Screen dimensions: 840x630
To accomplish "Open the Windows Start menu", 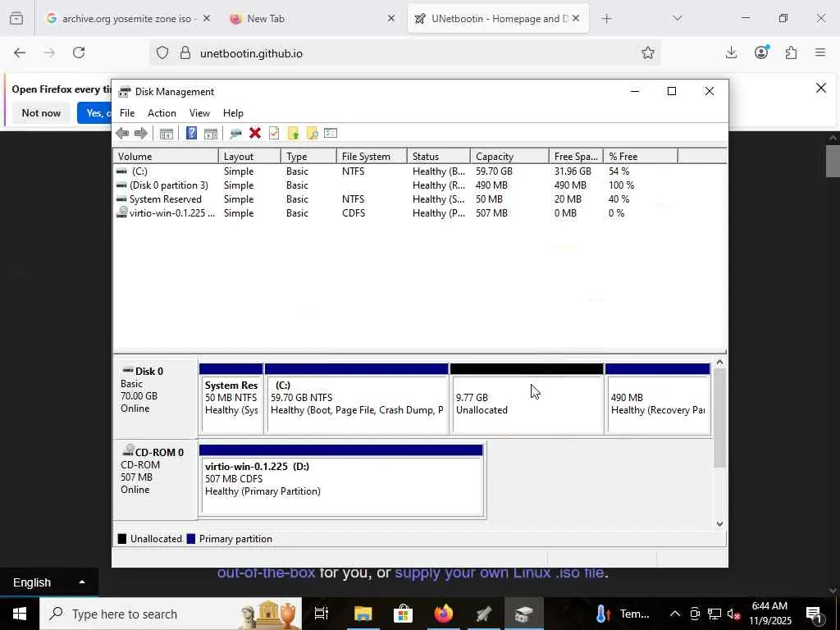I will pyautogui.click(x=20, y=614).
